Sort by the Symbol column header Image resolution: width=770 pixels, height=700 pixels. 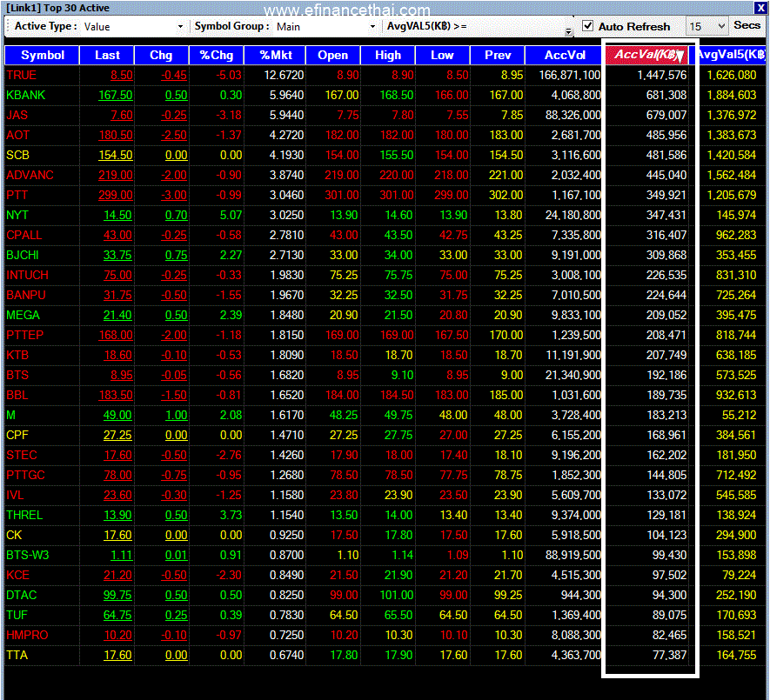43,55
